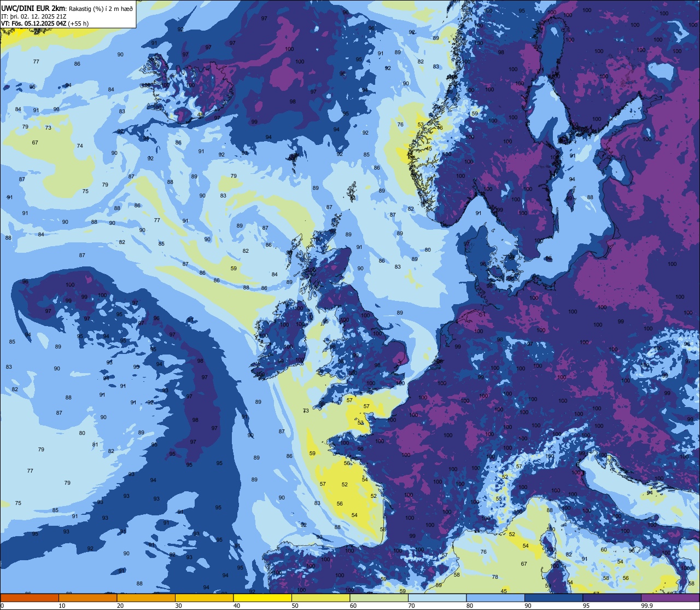Screen dimensions: 700x610
Task: Click the legend swatch between 10 and 20
Action: pos(88,597)
